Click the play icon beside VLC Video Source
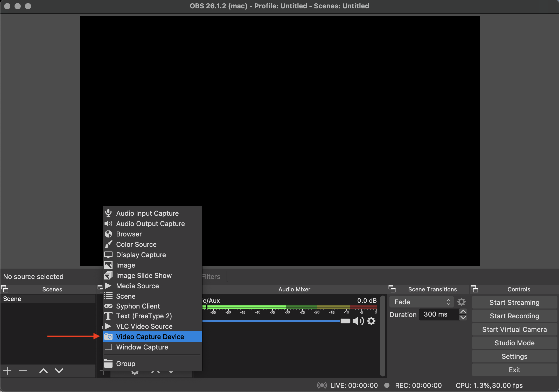The width and height of the screenshot is (559, 392). (x=108, y=326)
